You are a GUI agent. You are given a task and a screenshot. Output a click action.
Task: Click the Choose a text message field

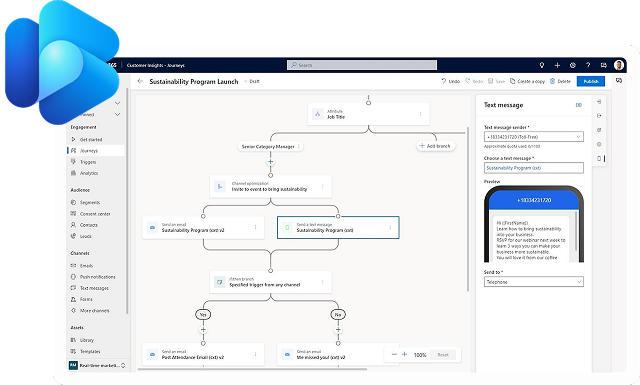(x=534, y=168)
